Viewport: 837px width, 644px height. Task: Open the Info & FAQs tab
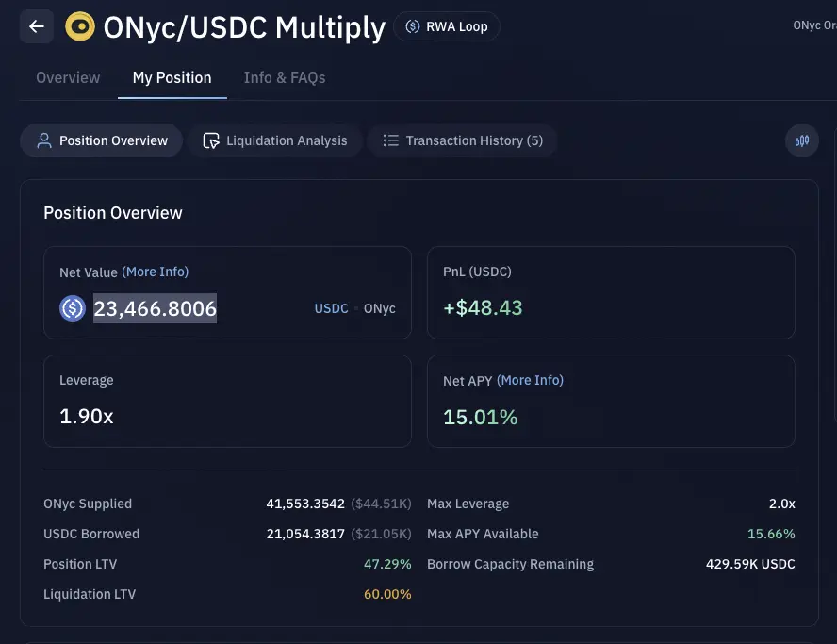pyautogui.click(x=285, y=78)
